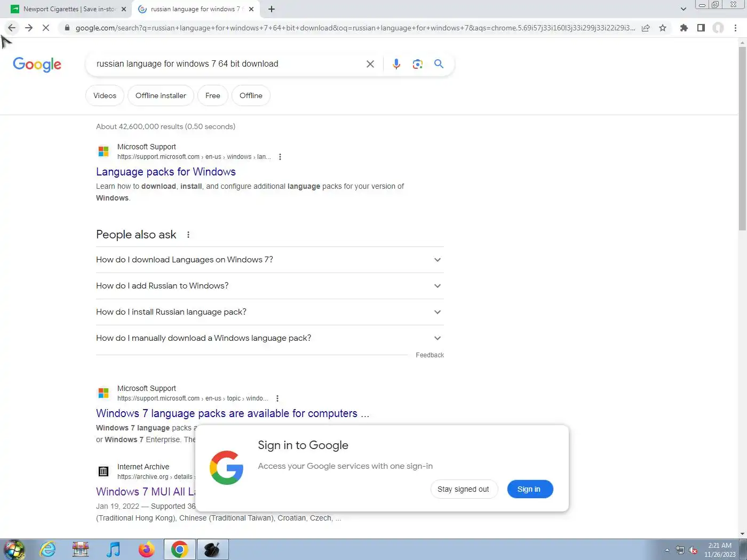Close the Newport Cigarettes tab

[124, 9]
